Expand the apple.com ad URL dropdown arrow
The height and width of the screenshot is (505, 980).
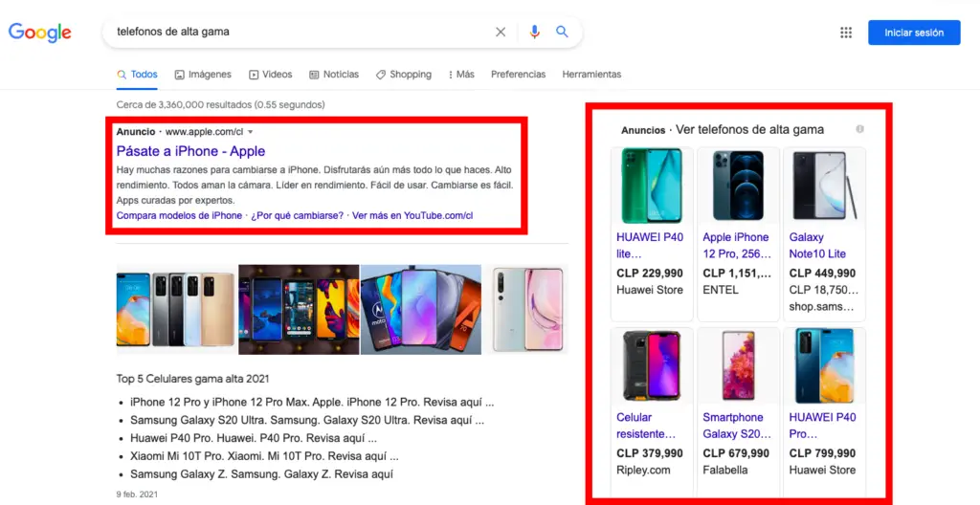click(x=251, y=131)
